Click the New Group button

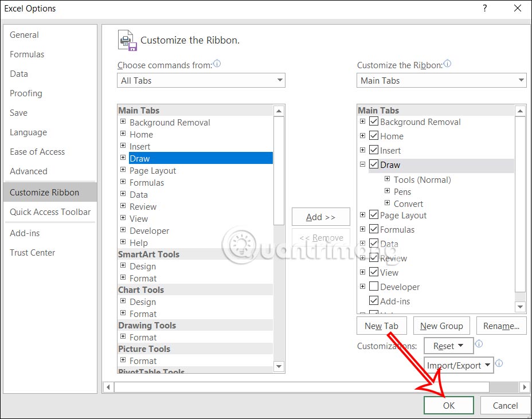(441, 326)
